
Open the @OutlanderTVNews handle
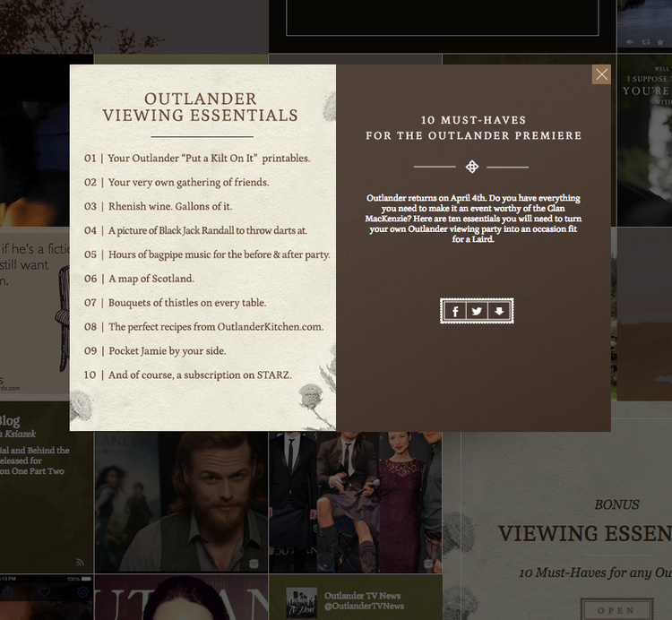[x=364, y=606]
